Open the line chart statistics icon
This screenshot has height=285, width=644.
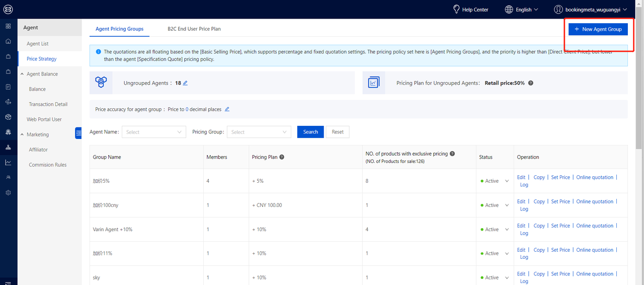8,163
